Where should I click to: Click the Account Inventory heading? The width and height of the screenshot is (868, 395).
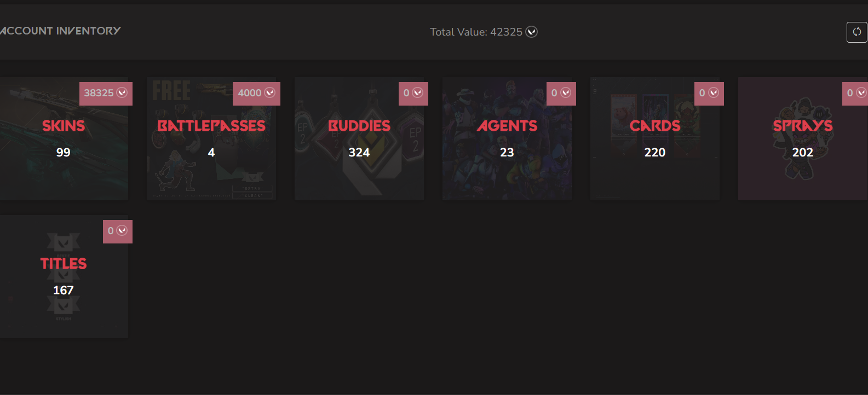60,31
